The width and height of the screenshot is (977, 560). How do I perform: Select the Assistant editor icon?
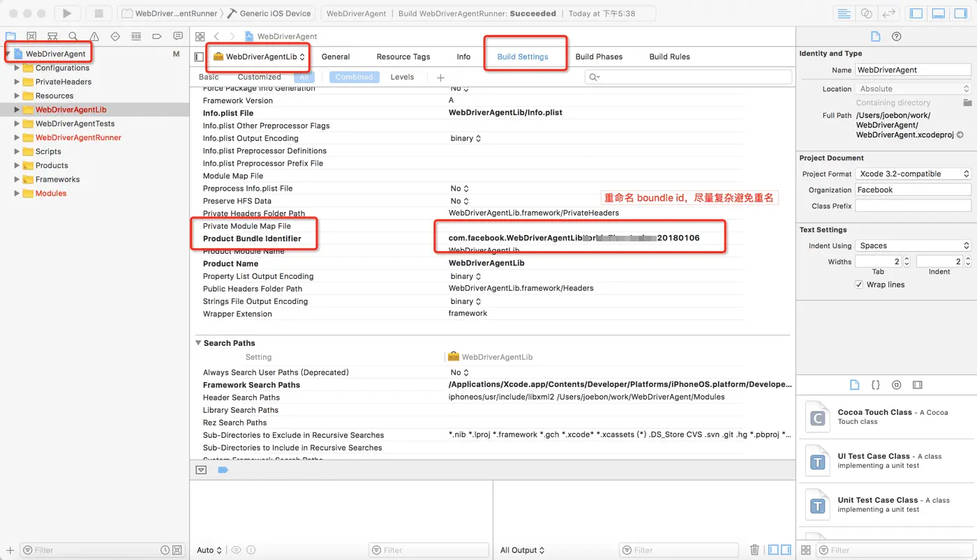pyautogui.click(x=867, y=13)
